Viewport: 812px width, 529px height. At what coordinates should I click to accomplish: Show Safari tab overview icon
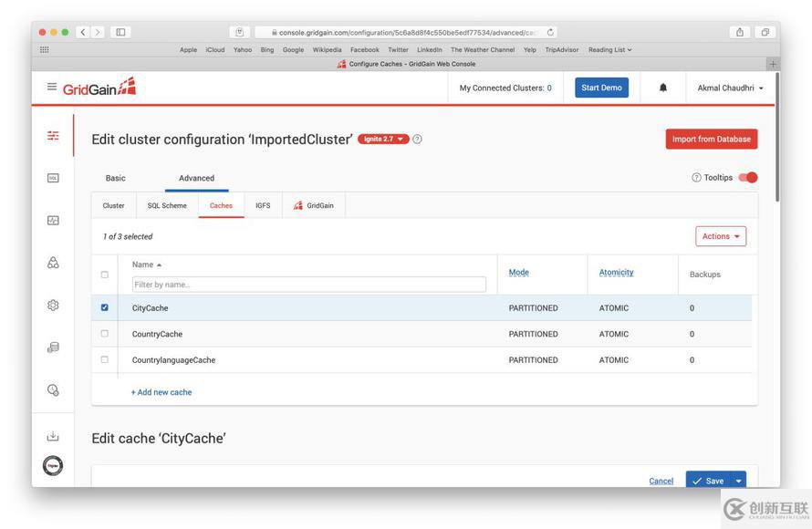pos(765,32)
